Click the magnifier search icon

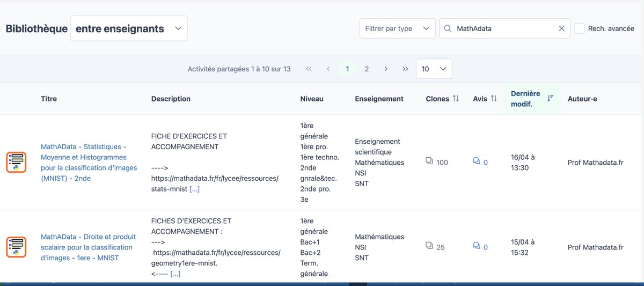pyautogui.click(x=448, y=28)
